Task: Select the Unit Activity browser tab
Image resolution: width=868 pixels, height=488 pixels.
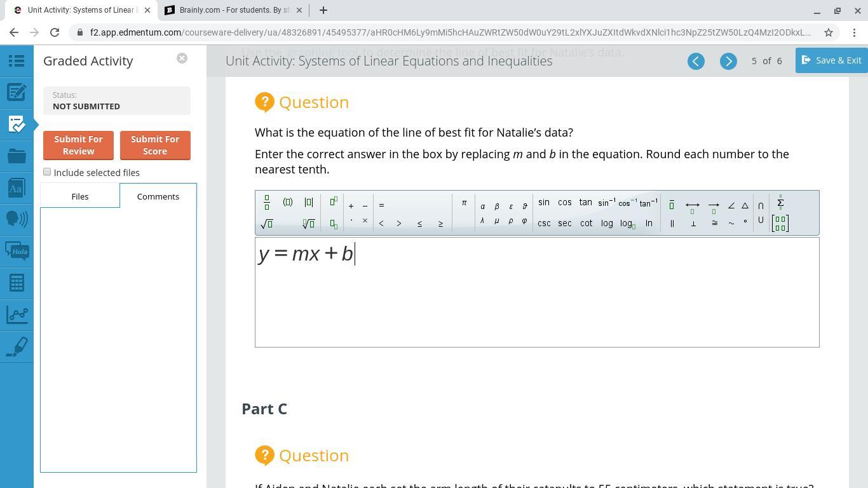Action: (x=81, y=10)
